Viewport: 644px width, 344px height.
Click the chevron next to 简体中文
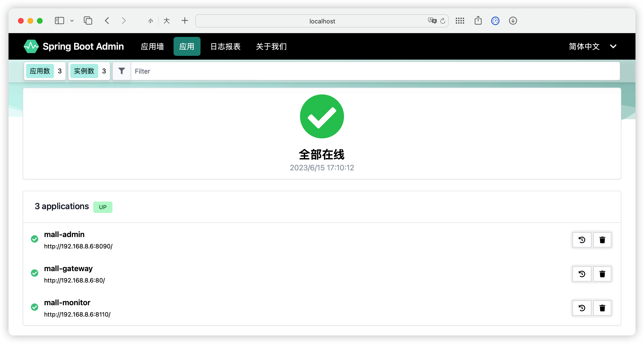click(x=613, y=46)
